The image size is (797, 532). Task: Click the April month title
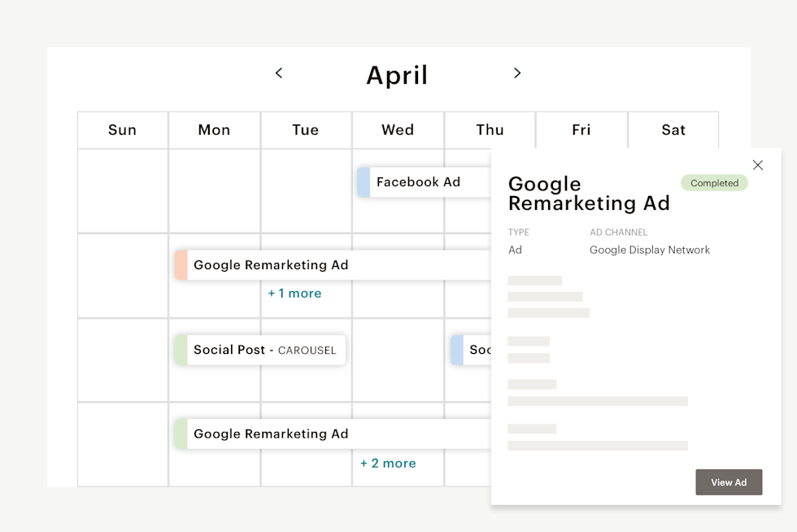397,75
